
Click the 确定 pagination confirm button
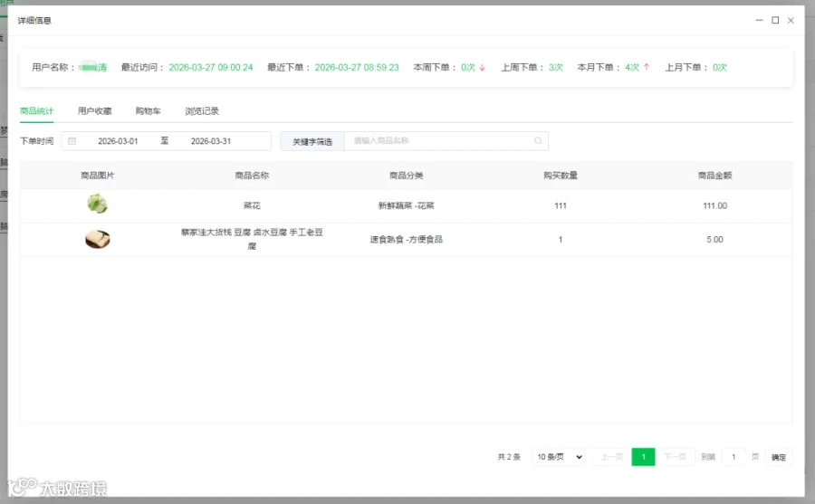[x=778, y=457]
